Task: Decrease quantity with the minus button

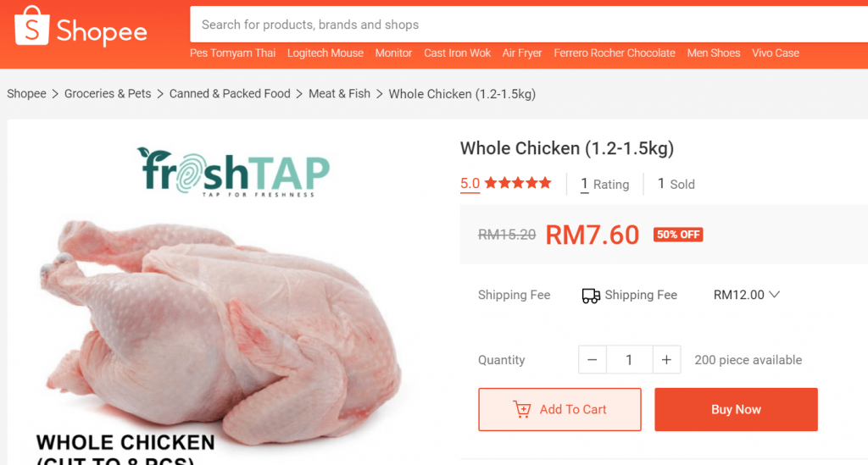Action: pos(593,360)
